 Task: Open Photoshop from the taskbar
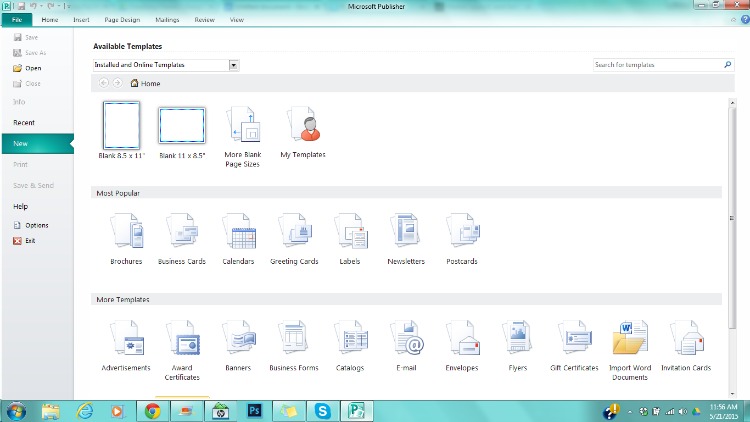pyautogui.click(x=254, y=411)
